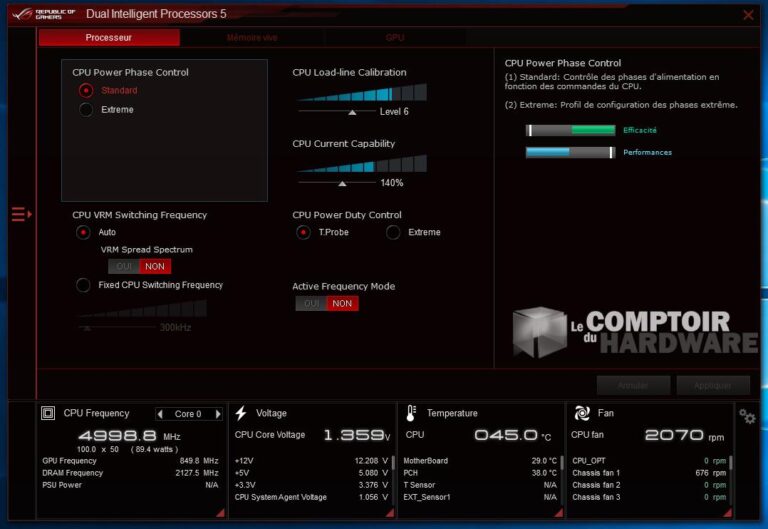Open the Processeur tab

tap(109, 38)
